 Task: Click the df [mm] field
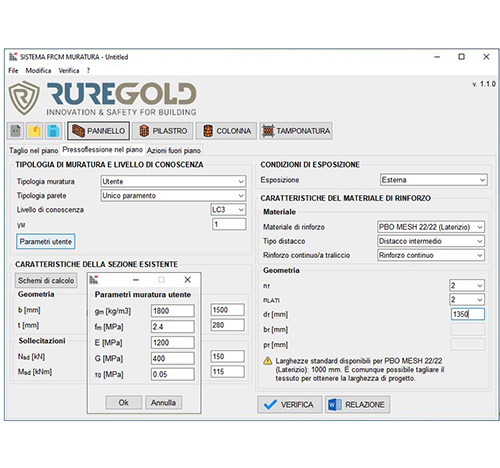coord(468,314)
